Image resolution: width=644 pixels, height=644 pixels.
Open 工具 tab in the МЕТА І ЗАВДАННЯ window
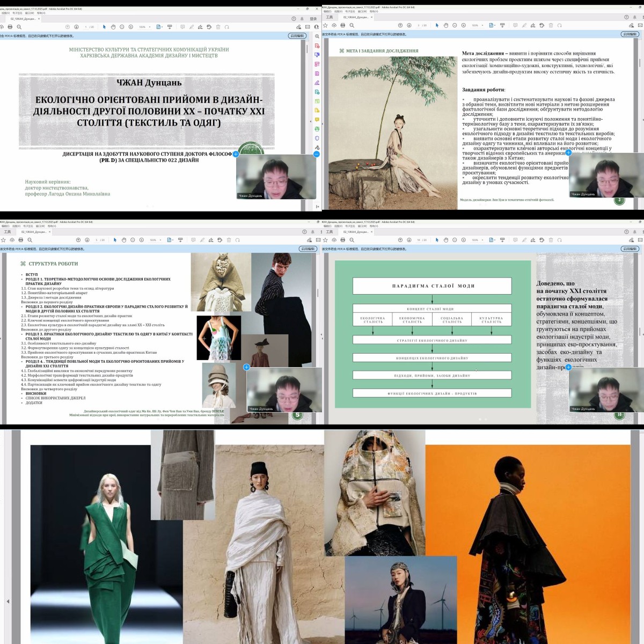tap(329, 17)
